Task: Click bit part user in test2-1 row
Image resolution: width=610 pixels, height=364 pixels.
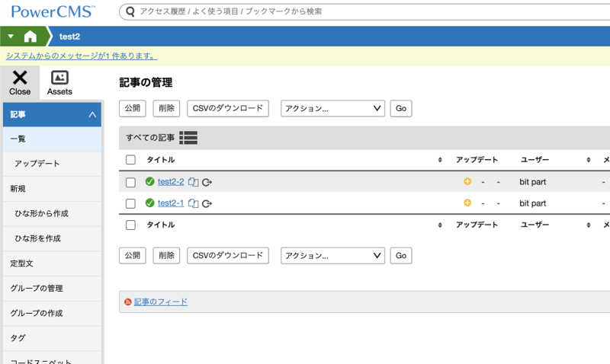Action: [532, 203]
